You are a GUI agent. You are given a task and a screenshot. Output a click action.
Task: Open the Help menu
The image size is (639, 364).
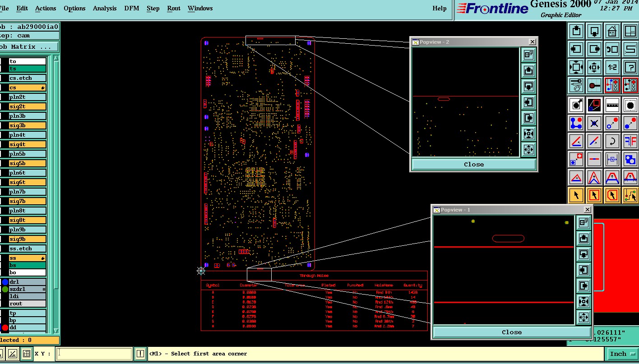(440, 8)
